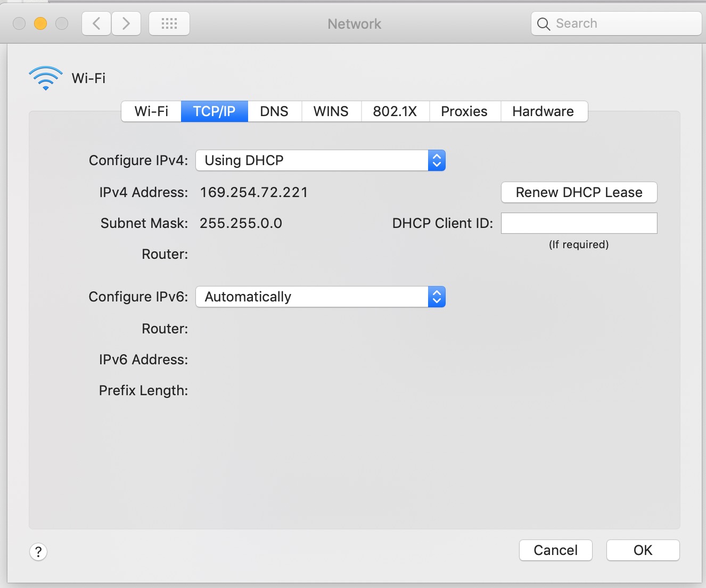Click the IPv6 Address label

[144, 360]
